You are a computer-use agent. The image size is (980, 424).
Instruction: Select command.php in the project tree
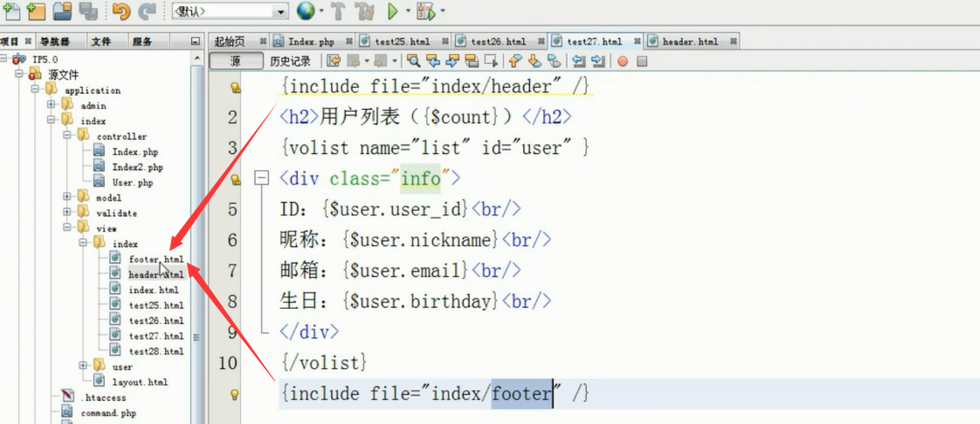(108, 413)
